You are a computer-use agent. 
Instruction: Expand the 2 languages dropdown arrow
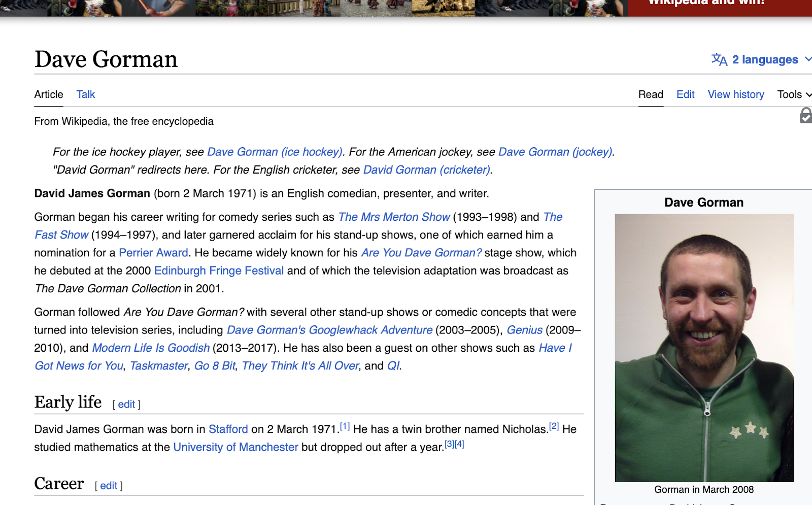click(x=808, y=59)
